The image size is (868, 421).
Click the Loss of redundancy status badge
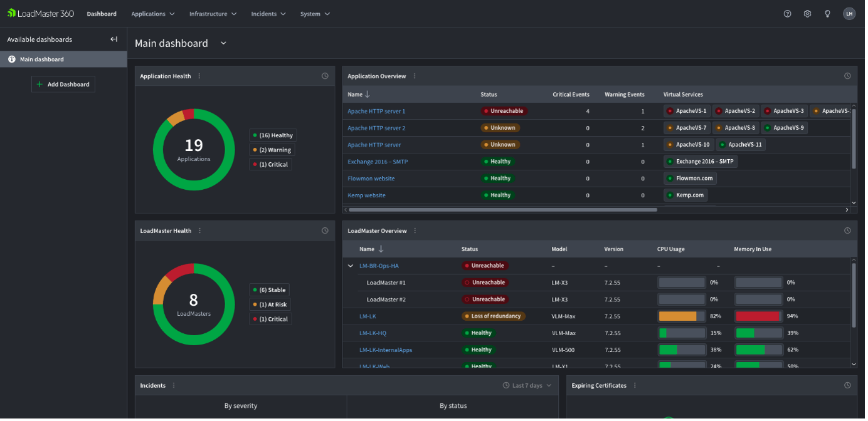tap(495, 317)
